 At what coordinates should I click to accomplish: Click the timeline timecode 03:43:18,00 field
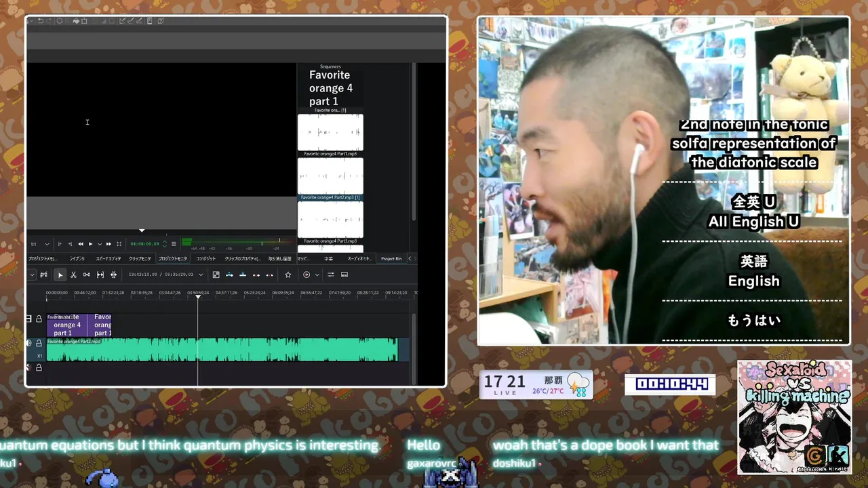[142, 274]
